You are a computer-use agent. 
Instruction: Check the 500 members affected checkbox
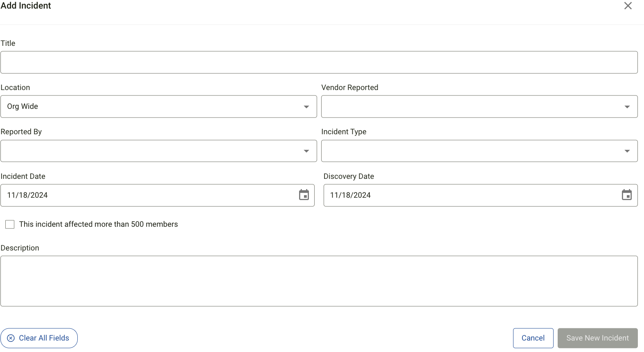pyautogui.click(x=10, y=224)
